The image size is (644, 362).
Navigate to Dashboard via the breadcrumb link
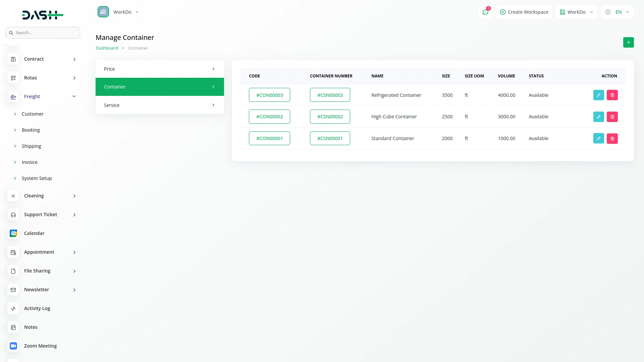pyautogui.click(x=107, y=48)
